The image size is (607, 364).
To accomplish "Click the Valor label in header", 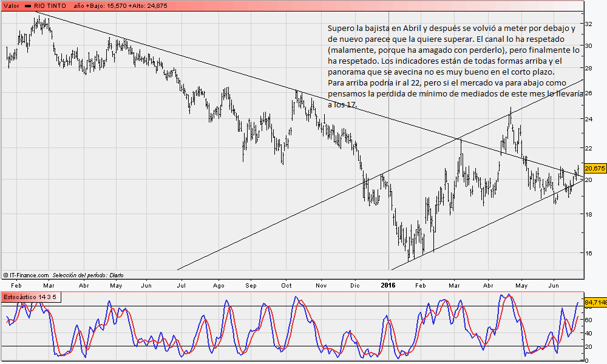I will click(x=12, y=5).
